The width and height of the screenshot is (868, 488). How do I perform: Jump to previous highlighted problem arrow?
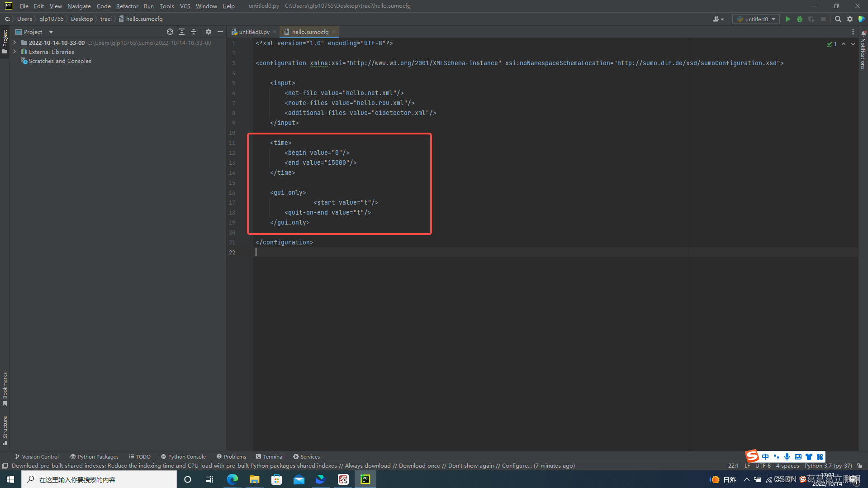[x=844, y=44]
